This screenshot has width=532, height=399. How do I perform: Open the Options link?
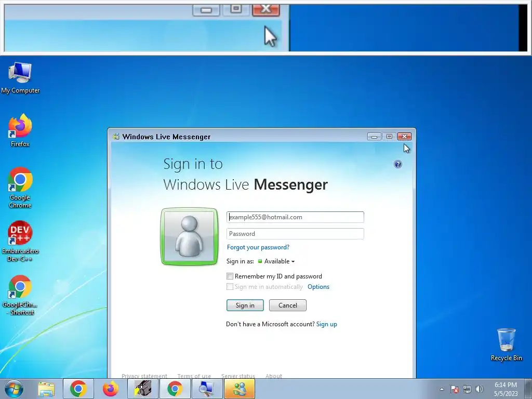(x=318, y=287)
